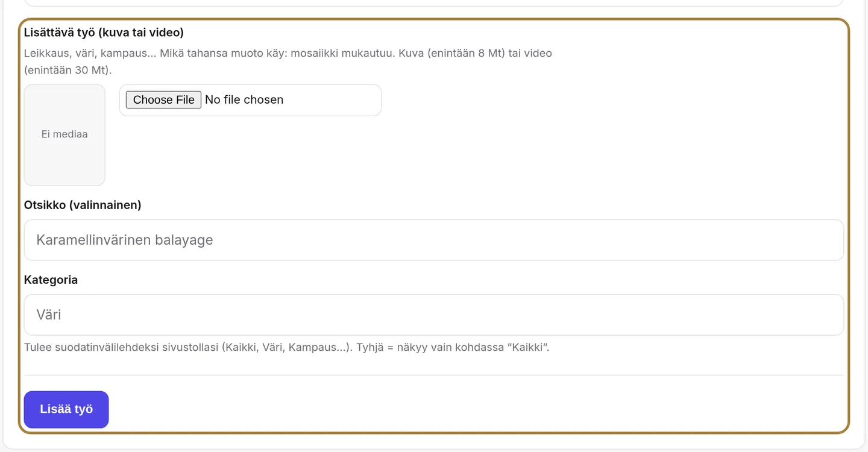Image resolution: width=868 pixels, height=452 pixels.
Task: Click the Väri placeholder text
Action: [49, 315]
